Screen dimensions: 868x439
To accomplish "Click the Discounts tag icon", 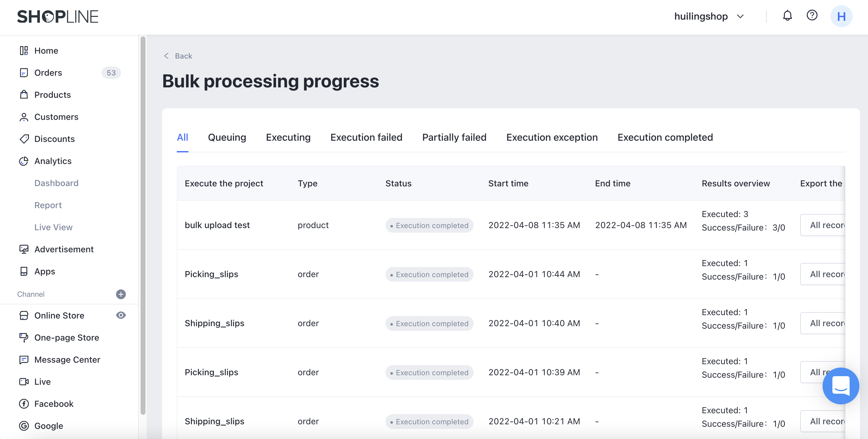I will click(24, 139).
